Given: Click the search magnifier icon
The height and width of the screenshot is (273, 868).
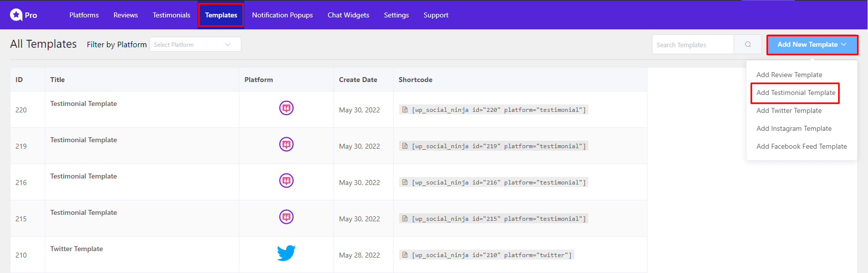Looking at the screenshot, I should coord(748,44).
